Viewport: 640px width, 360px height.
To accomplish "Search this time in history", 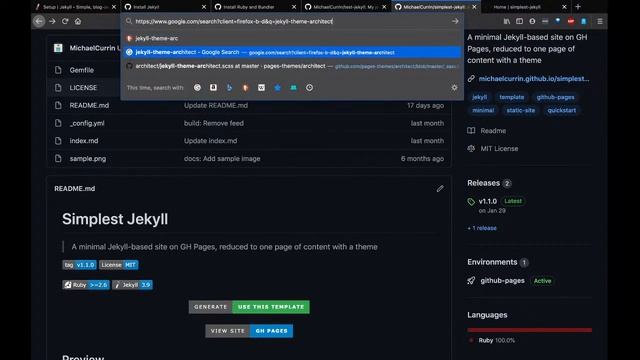I will (x=309, y=87).
